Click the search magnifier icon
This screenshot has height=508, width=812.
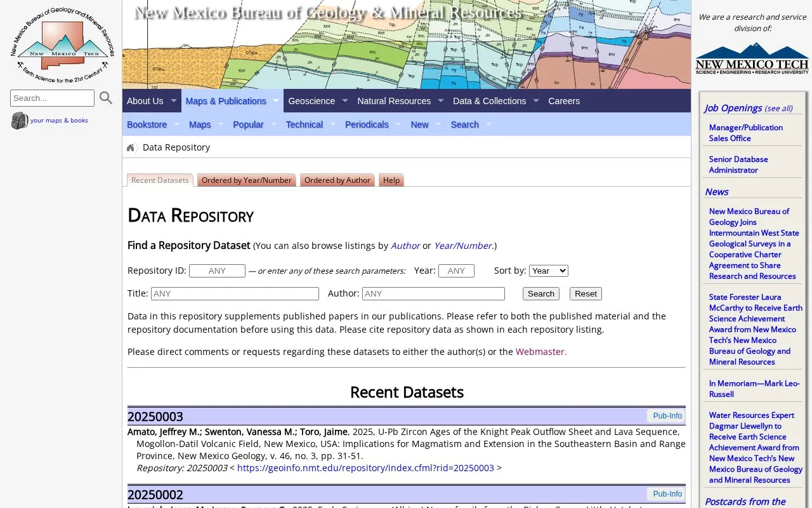pyautogui.click(x=106, y=98)
